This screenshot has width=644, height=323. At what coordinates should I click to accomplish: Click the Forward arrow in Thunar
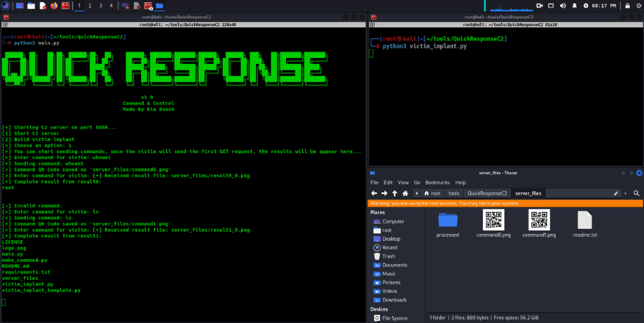click(x=384, y=193)
